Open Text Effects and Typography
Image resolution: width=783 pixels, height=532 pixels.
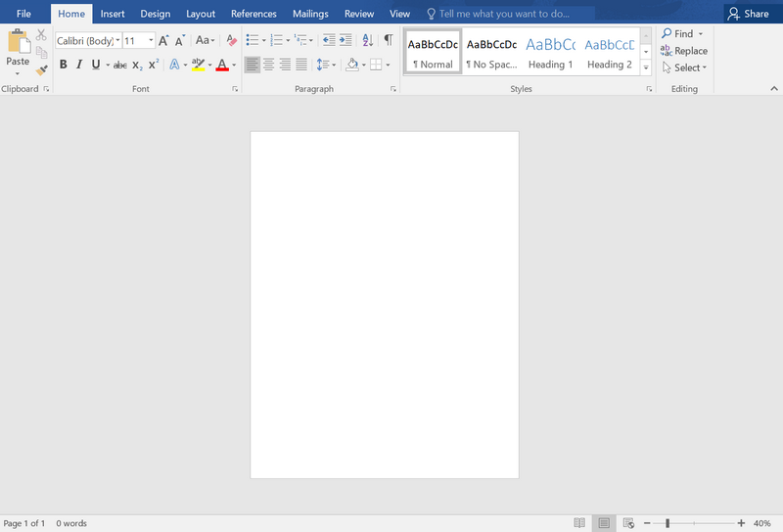174,65
